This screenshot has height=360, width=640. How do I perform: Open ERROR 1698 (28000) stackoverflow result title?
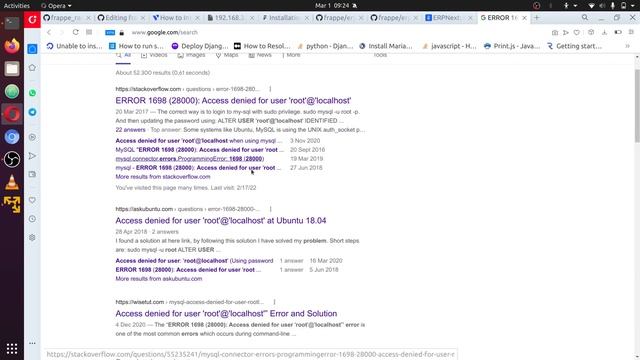pyautogui.click(x=233, y=100)
